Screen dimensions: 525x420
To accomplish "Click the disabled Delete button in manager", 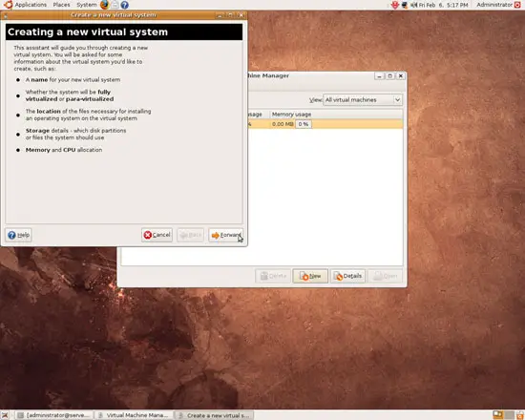I will tap(273, 276).
